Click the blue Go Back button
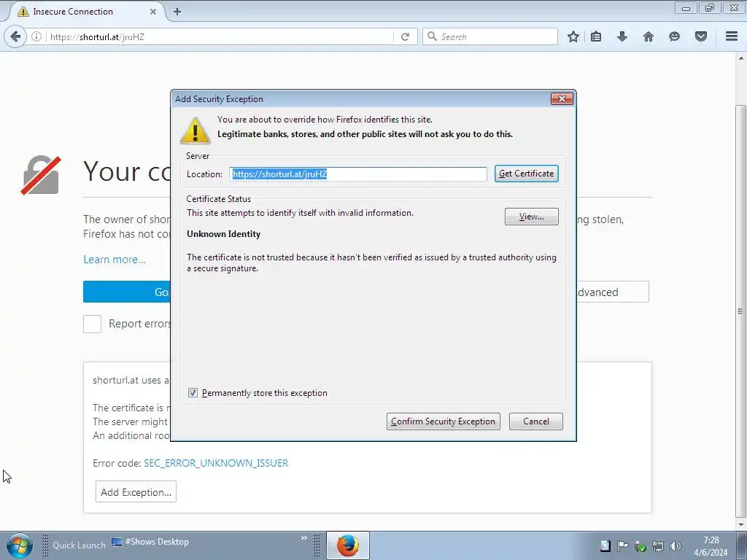The height and width of the screenshot is (560, 747). tap(127, 292)
